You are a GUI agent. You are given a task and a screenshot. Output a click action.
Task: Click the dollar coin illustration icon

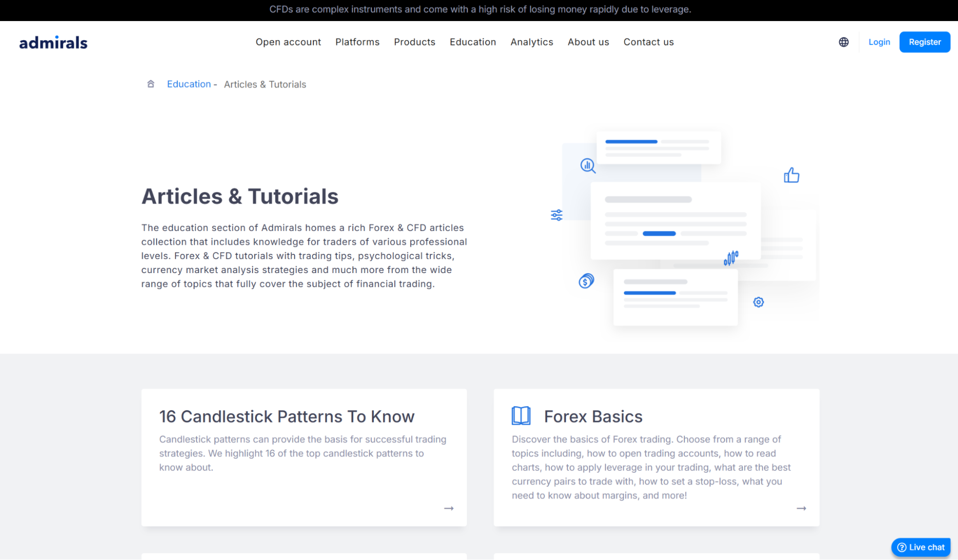point(586,281)
